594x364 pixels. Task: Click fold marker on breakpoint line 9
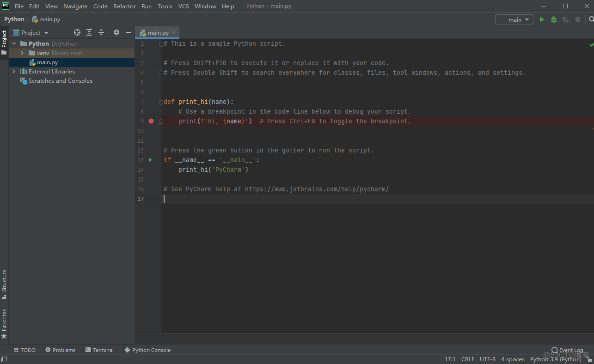(x=161, y=121)
